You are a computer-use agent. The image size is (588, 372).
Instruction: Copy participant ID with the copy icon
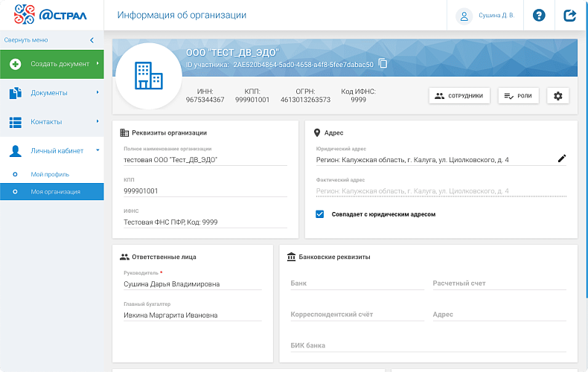(383, 64)
